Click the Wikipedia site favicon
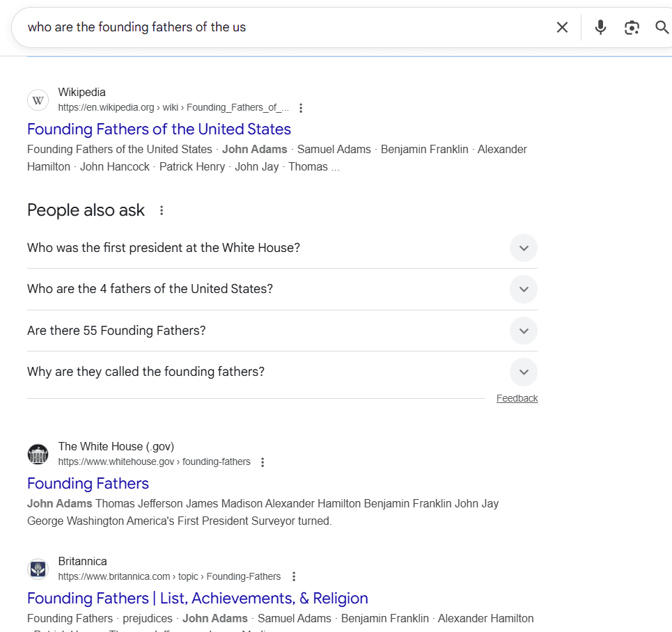The width and height of the screenshot is (672, 632). 38,100
